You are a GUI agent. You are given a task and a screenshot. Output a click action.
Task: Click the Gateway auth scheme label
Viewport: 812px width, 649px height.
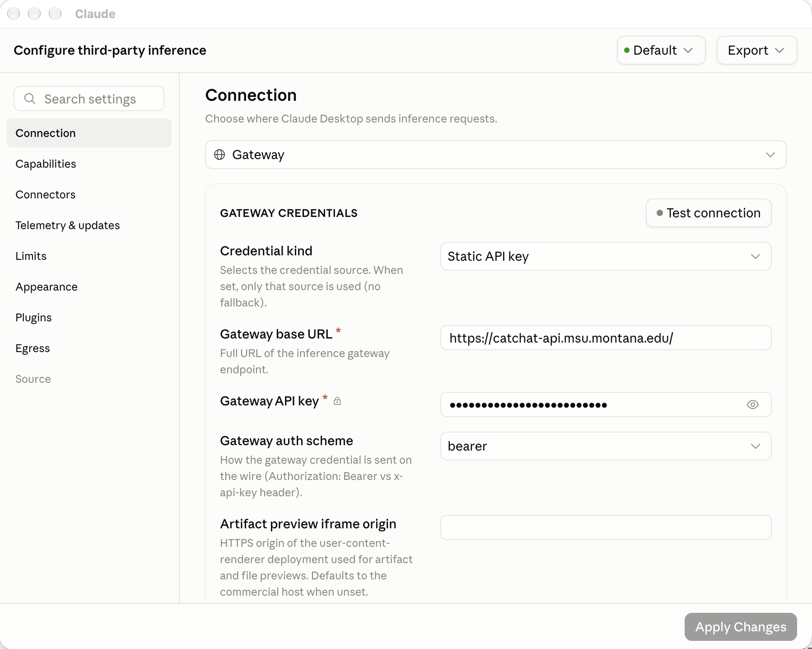(x=286, y=441)
